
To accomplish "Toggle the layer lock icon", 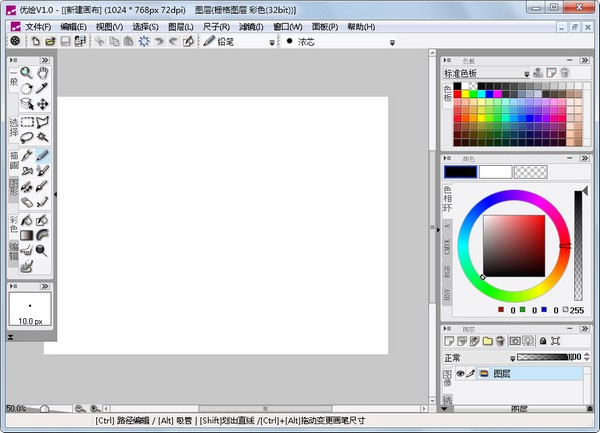I will click(x=541, y=341).
